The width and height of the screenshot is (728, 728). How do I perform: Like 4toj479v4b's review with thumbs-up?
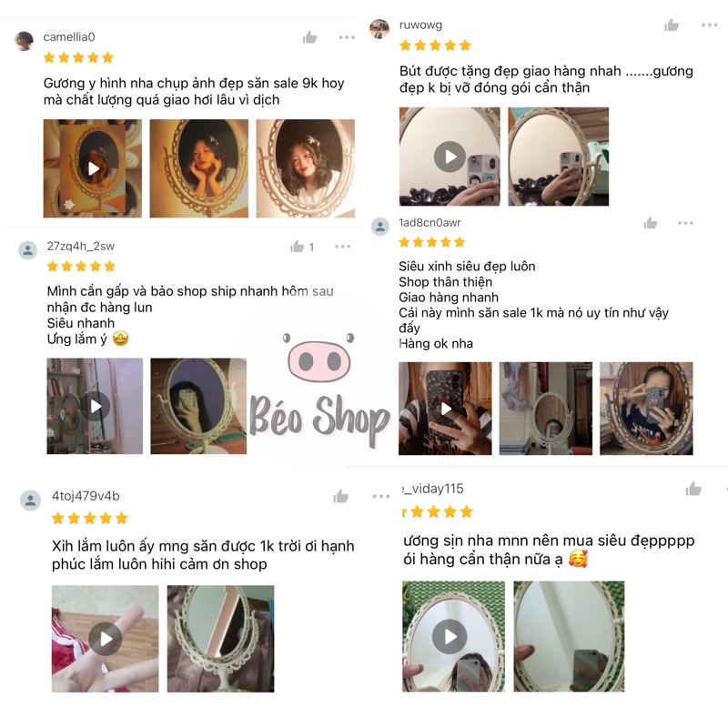click(340, 497)
